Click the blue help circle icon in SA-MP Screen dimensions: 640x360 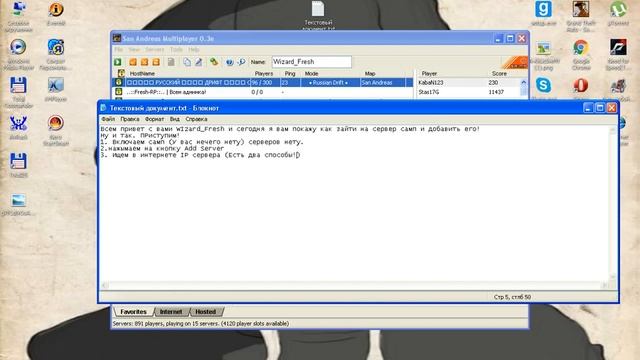point(230,62)
